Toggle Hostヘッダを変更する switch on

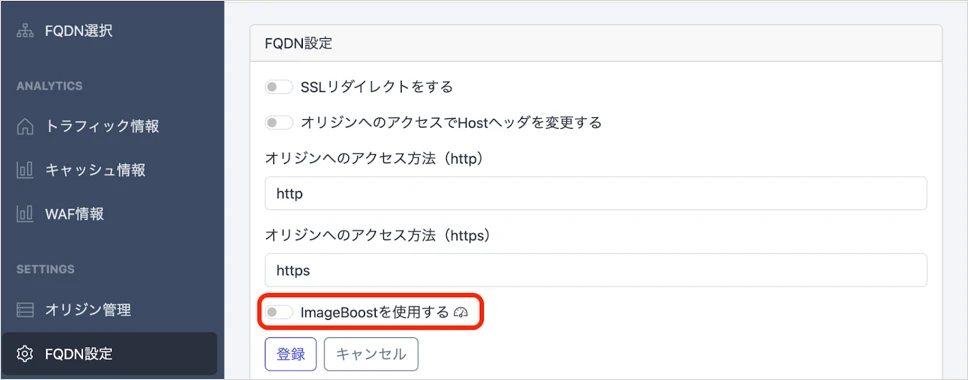[278, 123]
